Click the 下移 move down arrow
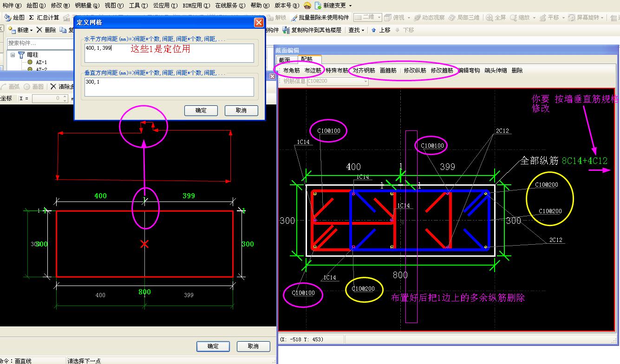This screenshot has width=620, height=364. pos(398,30)
